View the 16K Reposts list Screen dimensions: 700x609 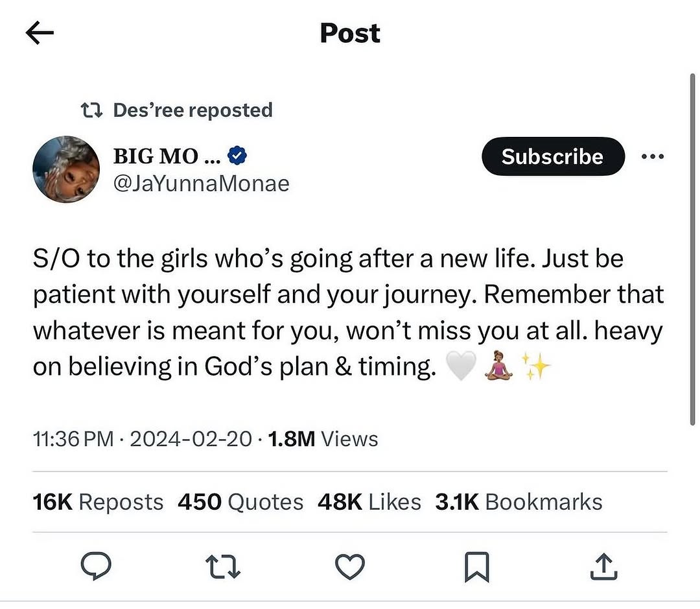98,502
